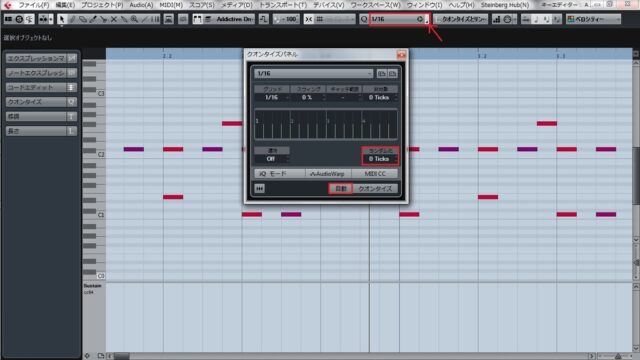The image size is (640, 360).
Task: Open the ベロシティー event colors dropdown
Action: 593,19
